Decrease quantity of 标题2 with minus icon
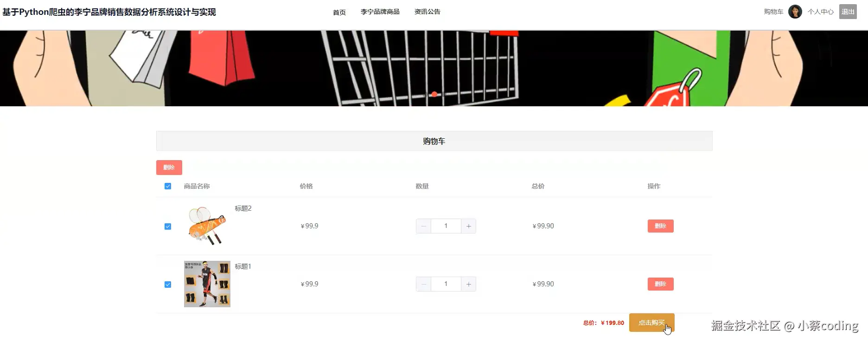The width and height of the screenshot is (868, 343). coord(423,226)
